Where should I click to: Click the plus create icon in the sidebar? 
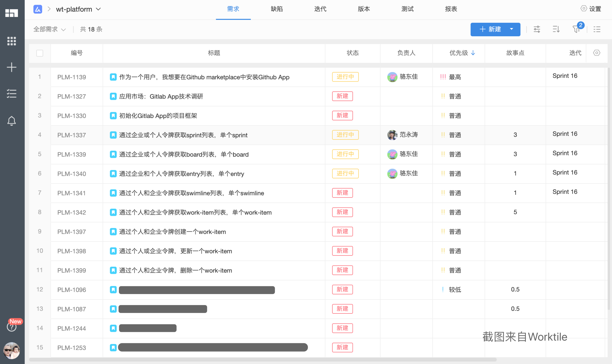click(11, 67)
